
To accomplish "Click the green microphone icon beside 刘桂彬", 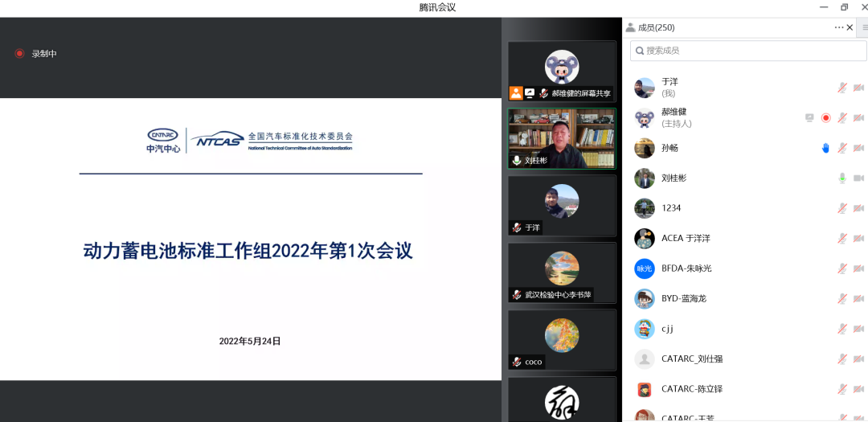I will click(841, 178).
